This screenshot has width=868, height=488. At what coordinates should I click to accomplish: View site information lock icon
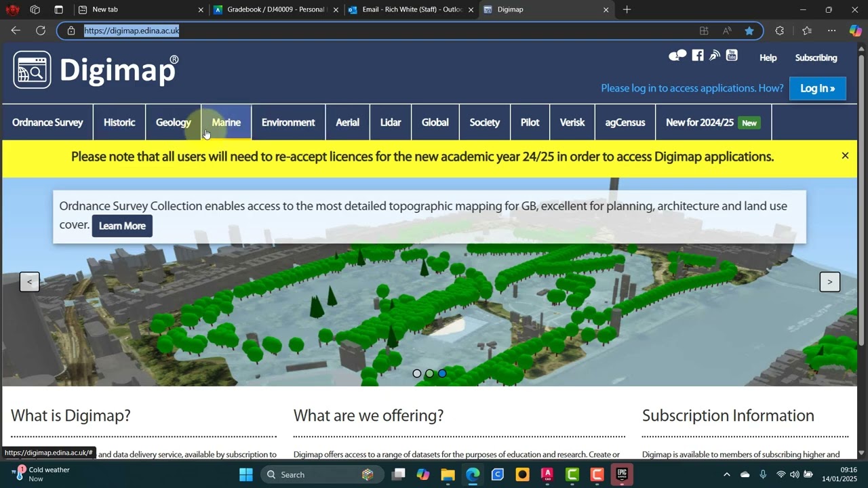[x=71, y=30]
